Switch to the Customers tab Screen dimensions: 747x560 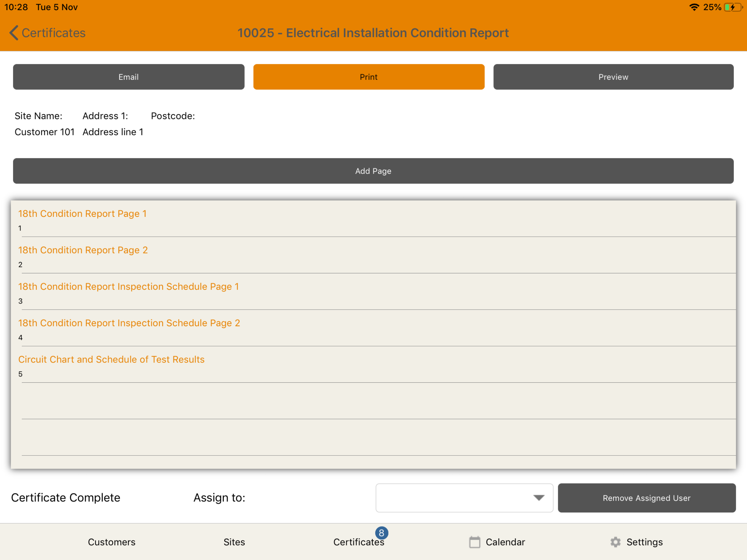click(112, 542)
